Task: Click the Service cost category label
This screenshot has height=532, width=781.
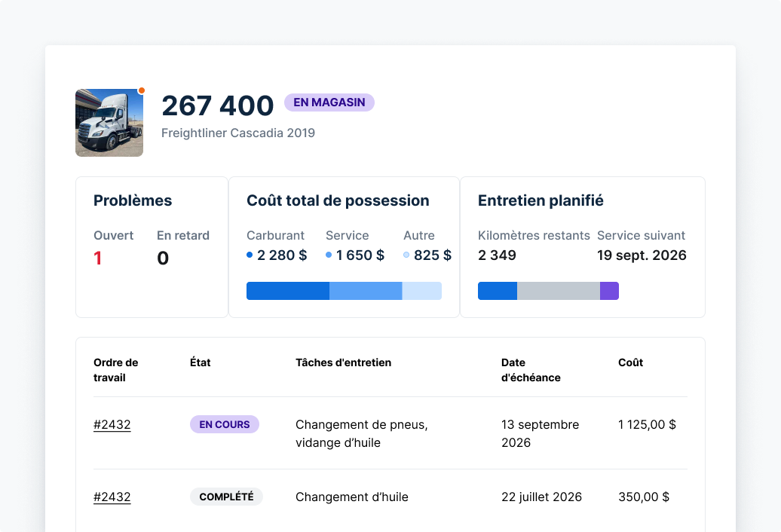Action: click(x=348, y=235)
